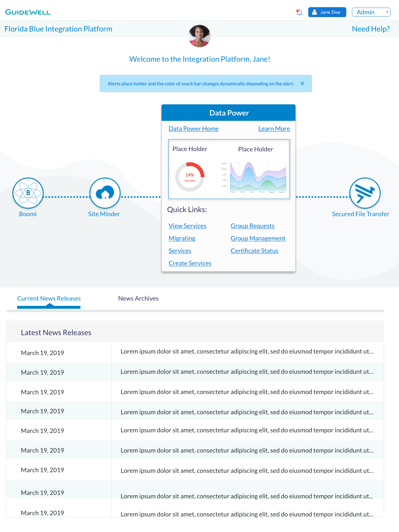Image resolution: width=399 pixels, height=532 pixels.
Task: Open the View Services quick link
Action: [x=187, y=226]
